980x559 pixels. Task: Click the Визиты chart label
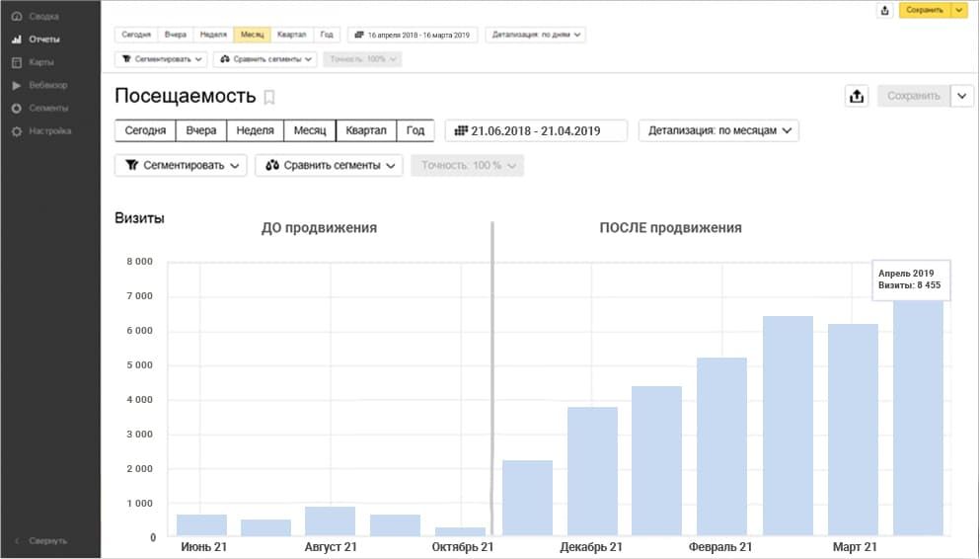139,218
